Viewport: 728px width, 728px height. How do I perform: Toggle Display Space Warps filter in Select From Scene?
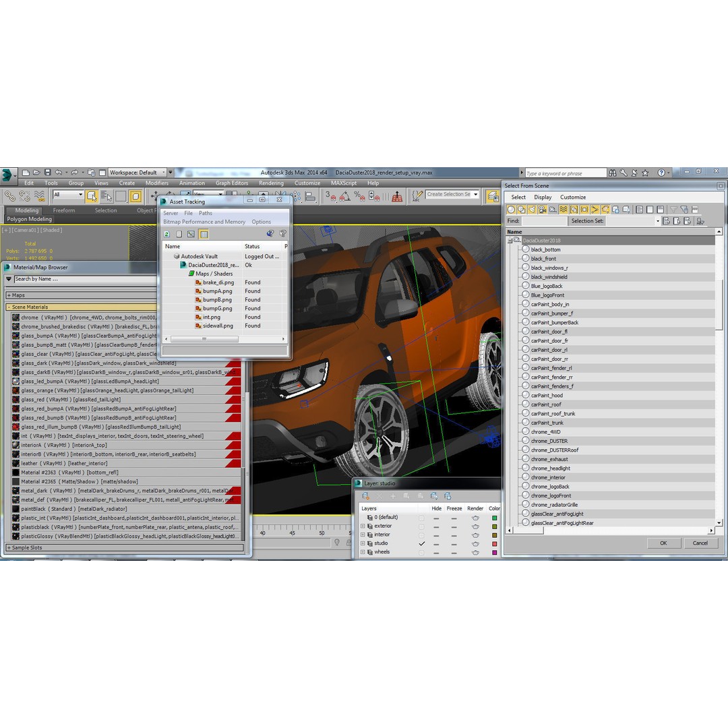click(563, 210)
